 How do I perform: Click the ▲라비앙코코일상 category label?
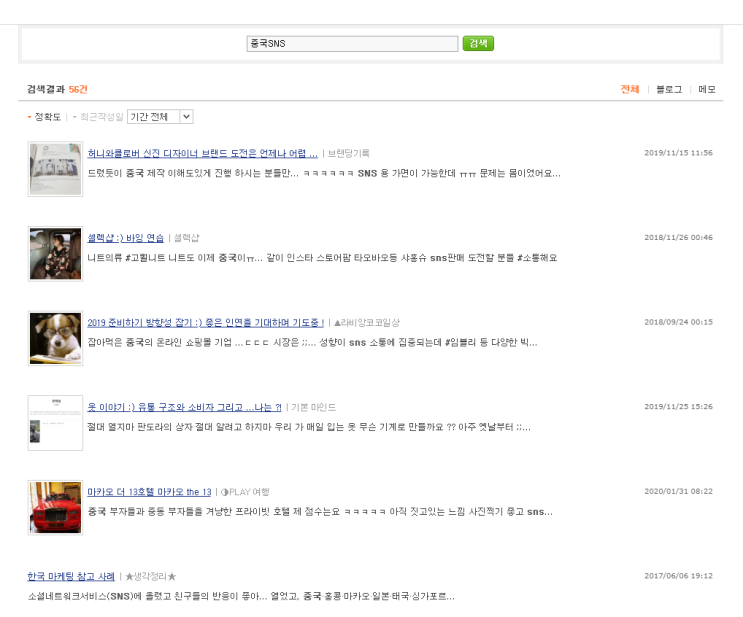pyautogui.click(x=367, y=323)
